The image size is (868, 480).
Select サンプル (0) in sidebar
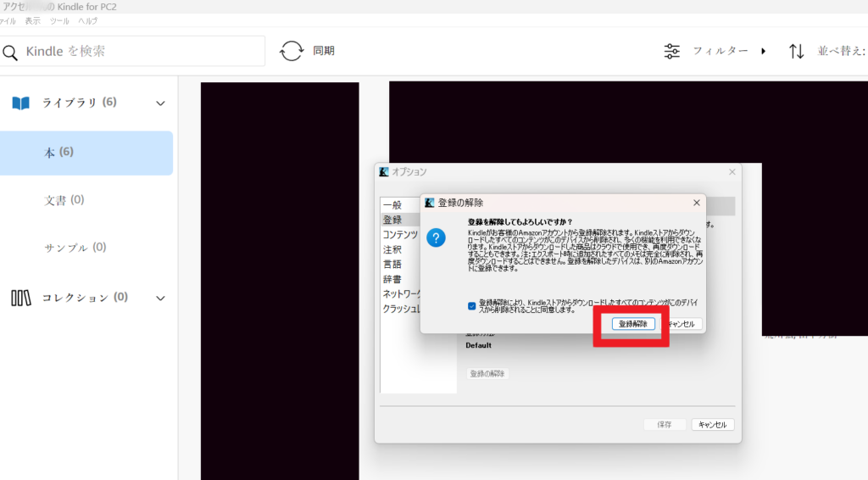coord(75,248)
